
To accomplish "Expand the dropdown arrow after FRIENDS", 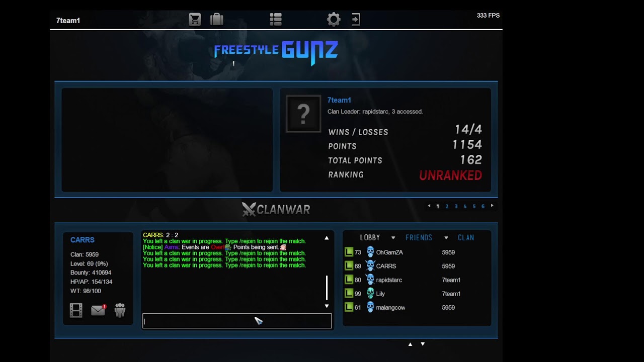I will tap(446, 238).
